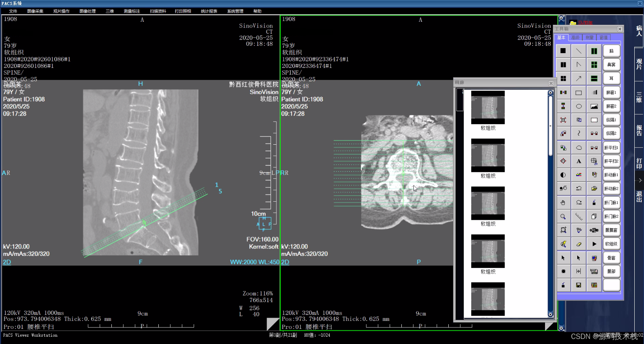Apply the 肝平扫1 window preset
The height and width of the screenshot is (344, 644).
pos(611,148)
